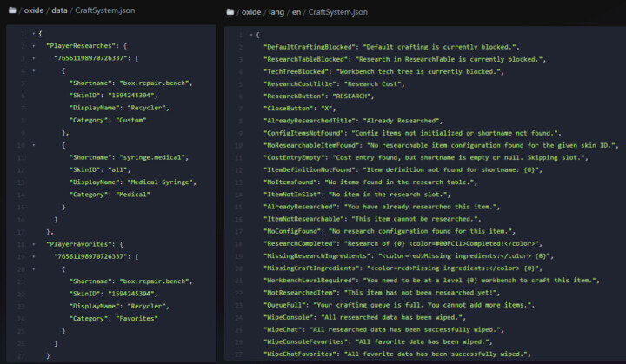Fold the syringe.medical object at line 10

[x=33, y=145]
